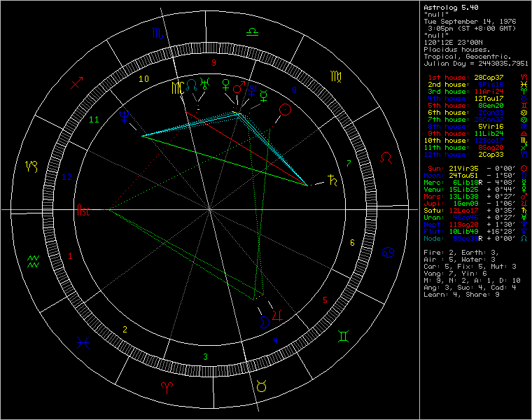Click the Pisces zodiac glyph on the wheel

(x=83, y=343)
